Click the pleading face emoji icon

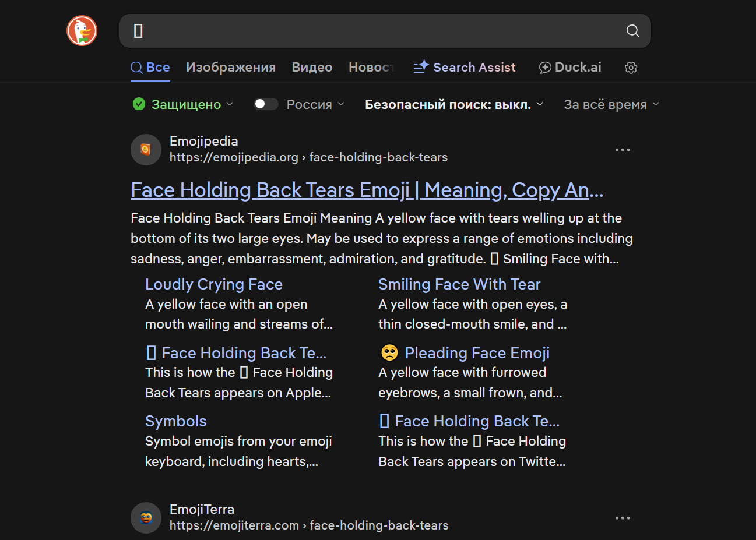(x=389, y=352)
